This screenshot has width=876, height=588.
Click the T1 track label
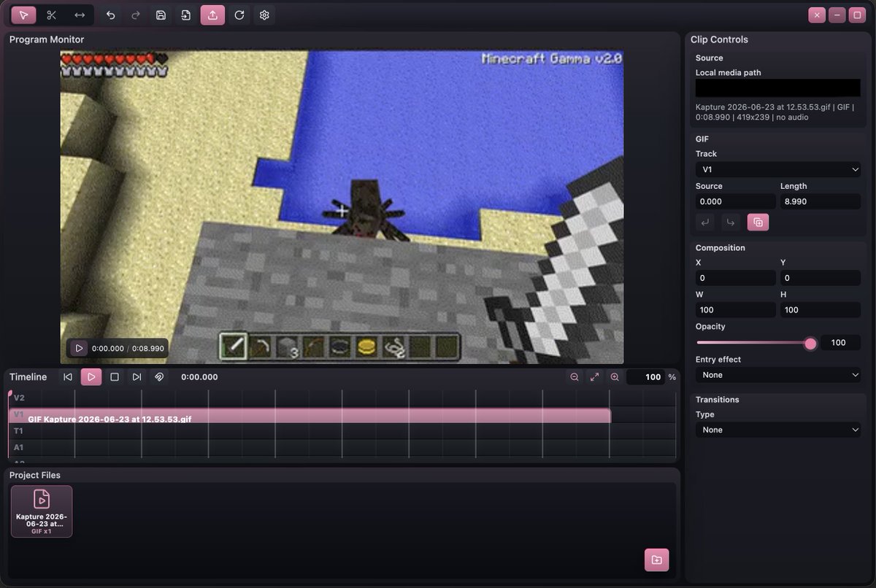(x=19, y=431)
